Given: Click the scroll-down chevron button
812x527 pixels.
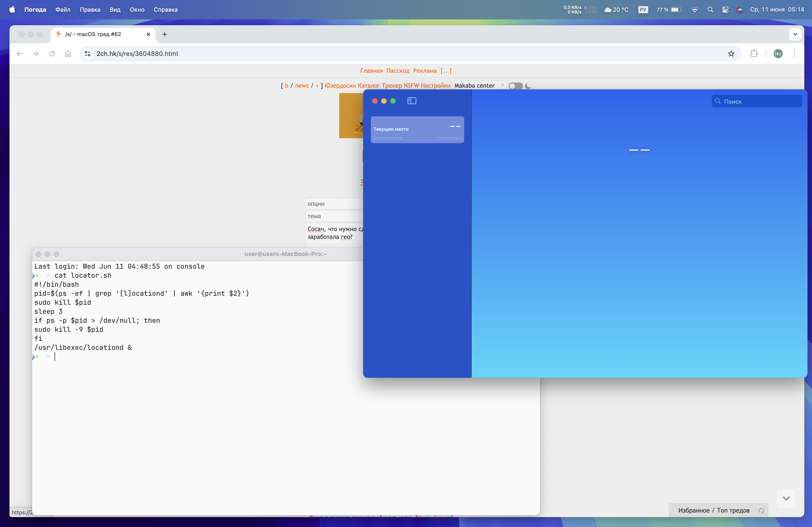Looking at the screenshot, I should coord(786,499).
